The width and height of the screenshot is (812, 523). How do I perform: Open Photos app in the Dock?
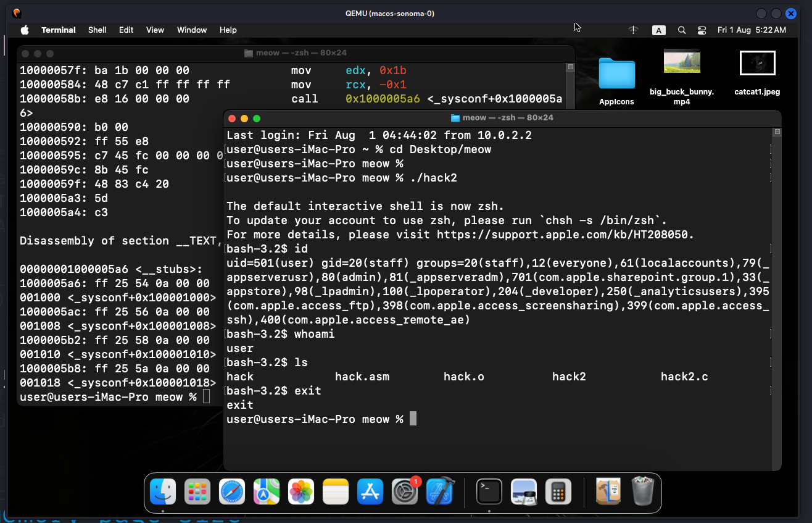click(301, 492)
